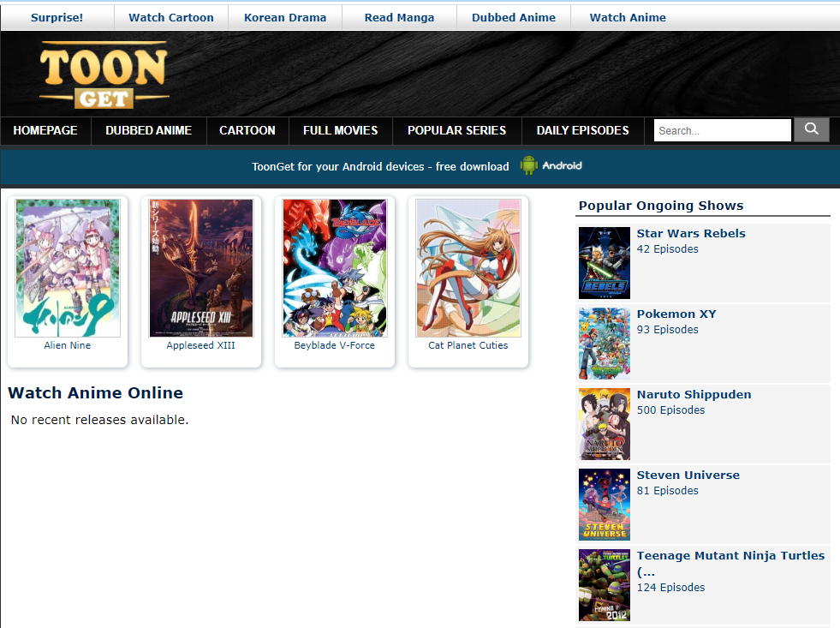View the POPULAR SERIES section
This screenshot has width=840, height=628.
[x=456, y=130]
